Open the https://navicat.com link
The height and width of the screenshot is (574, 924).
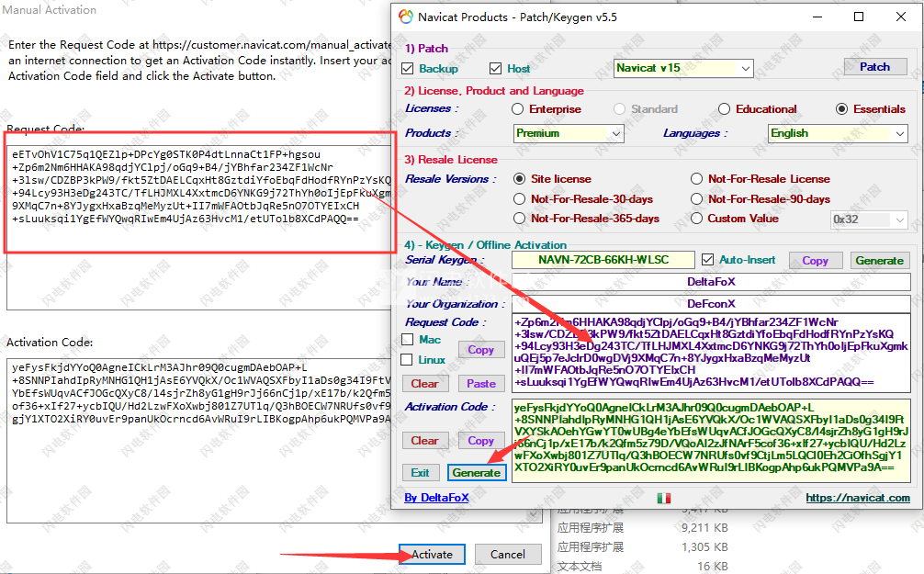(x=858, y=498)
